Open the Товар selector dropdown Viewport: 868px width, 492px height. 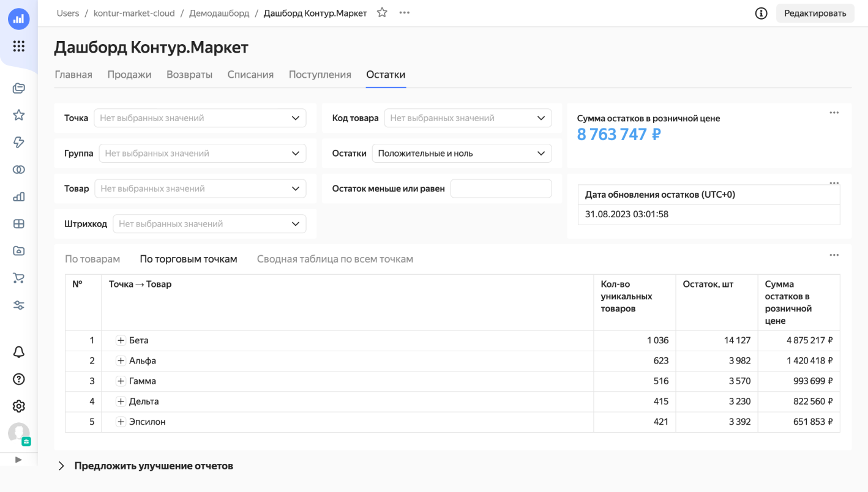tap(200, 188)
